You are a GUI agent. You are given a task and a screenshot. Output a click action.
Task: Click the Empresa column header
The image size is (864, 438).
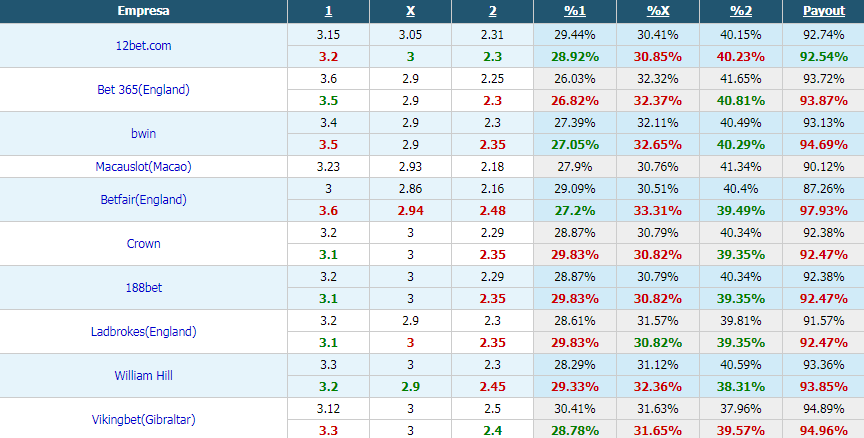143,11
